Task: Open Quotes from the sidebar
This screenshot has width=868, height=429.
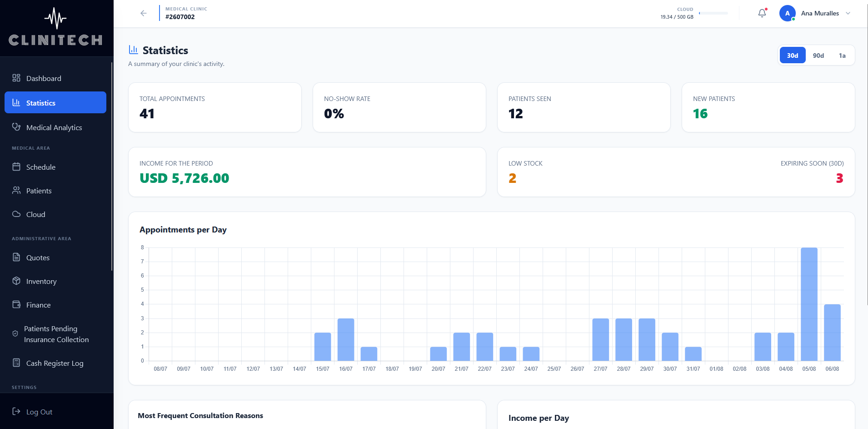Action: pos(55,257)
